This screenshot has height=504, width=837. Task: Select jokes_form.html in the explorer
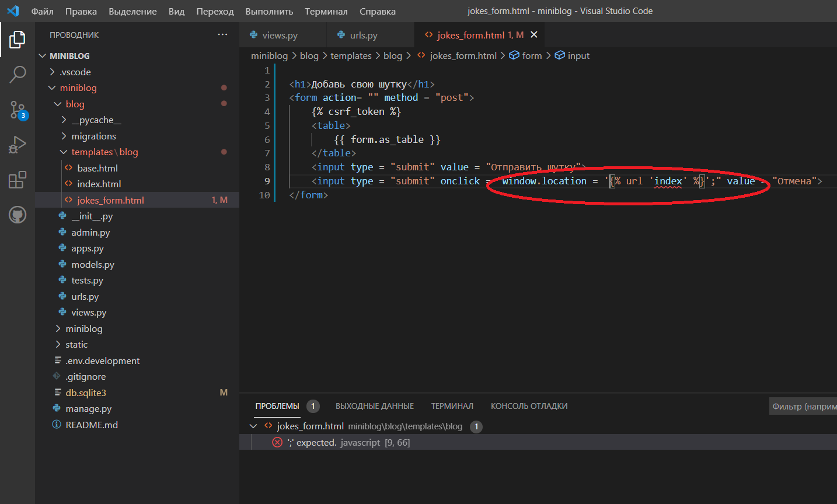coord(137,200)
